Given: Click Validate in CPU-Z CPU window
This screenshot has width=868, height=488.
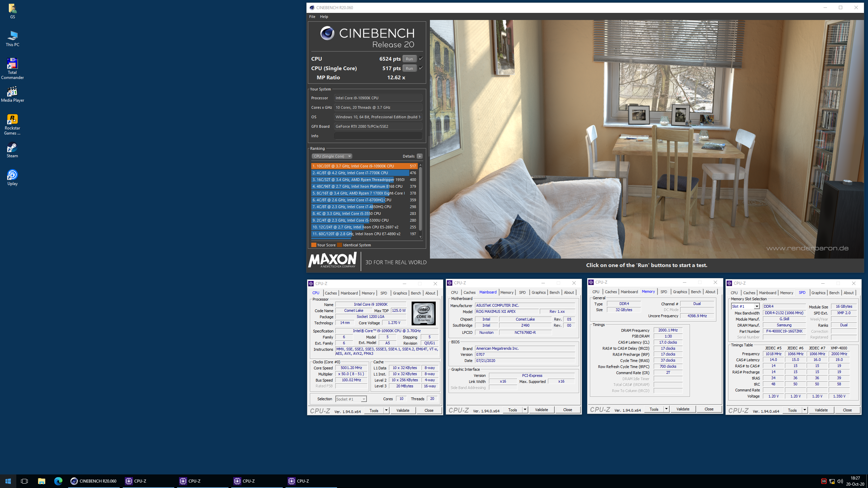Looking at the screenshot, I should pos(403,410).
